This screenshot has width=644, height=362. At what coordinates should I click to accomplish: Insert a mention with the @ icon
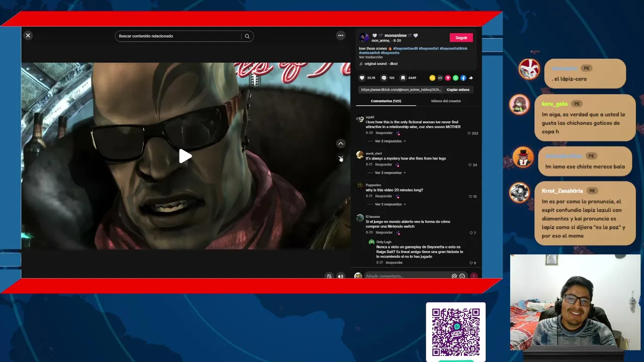coord(454,276)
